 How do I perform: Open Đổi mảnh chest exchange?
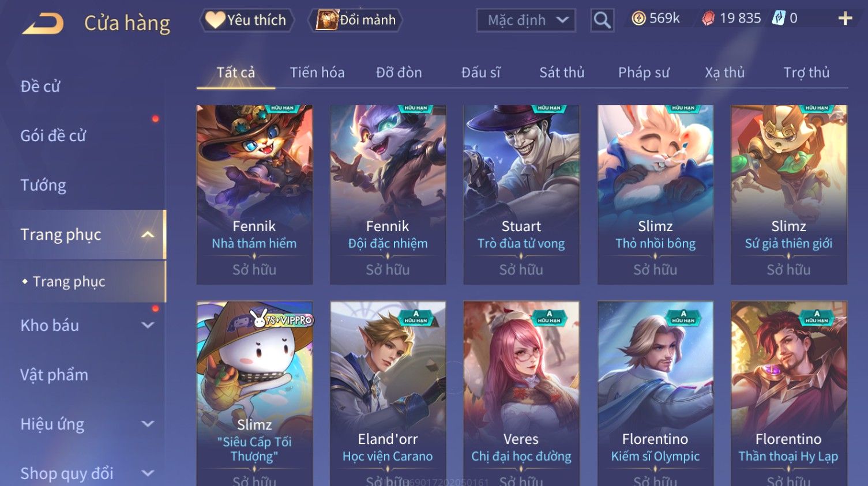[356, 20]
